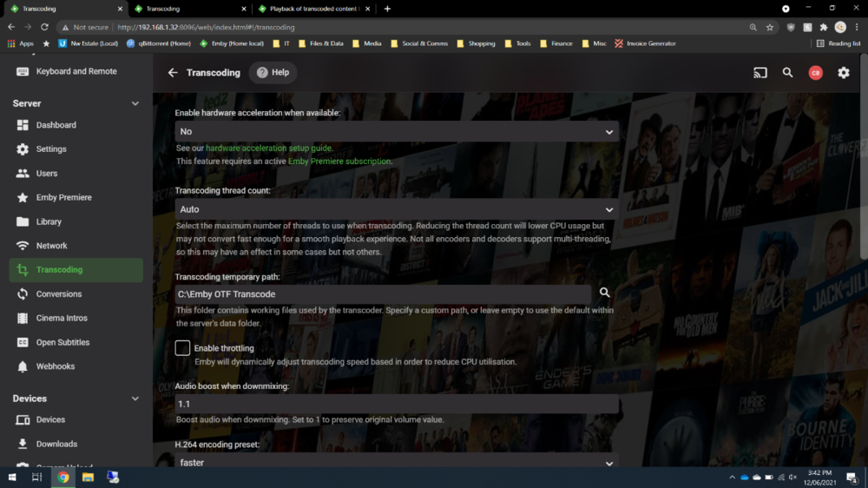Click the Network wifi icon in the sidebar
Image resolution: width=868 pixels, height=488 pixels.
pos(23,246)
